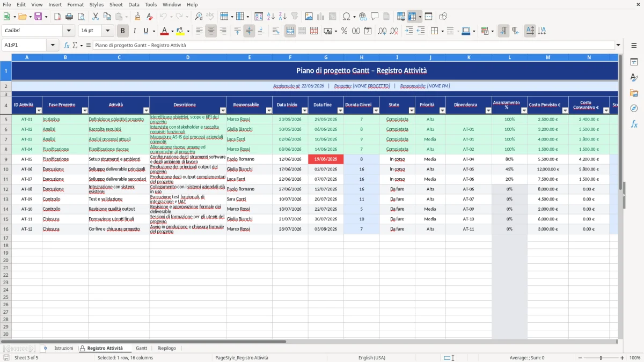Click the zoom out minus button
The width and height of the screenshot is (644, 362).
point(580,358)
